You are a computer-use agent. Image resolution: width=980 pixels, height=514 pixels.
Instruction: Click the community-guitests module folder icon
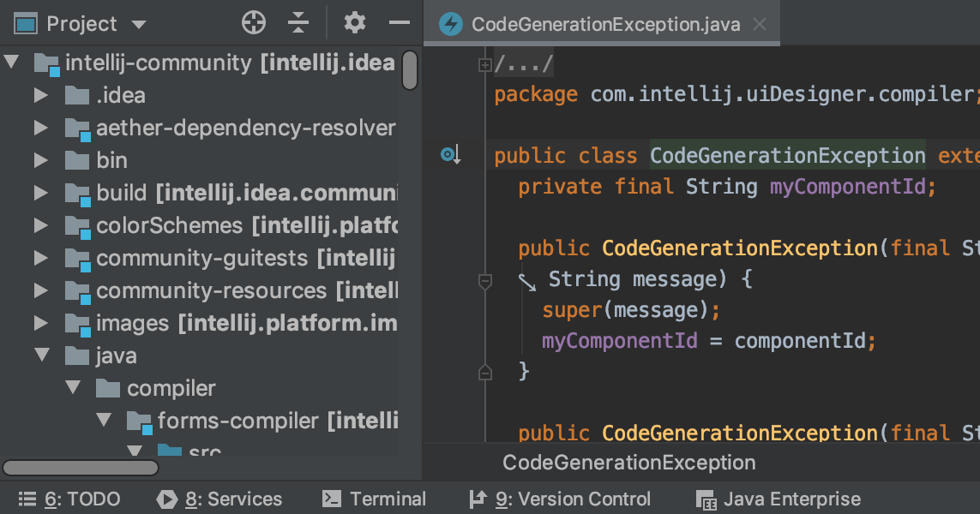point(78,260)
